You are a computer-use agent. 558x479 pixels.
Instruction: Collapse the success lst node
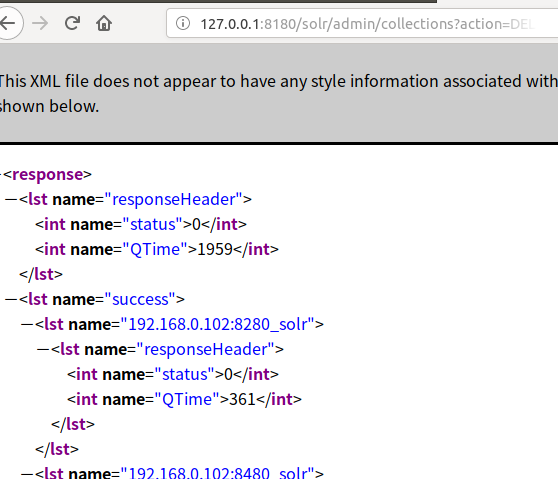(11, 299)
